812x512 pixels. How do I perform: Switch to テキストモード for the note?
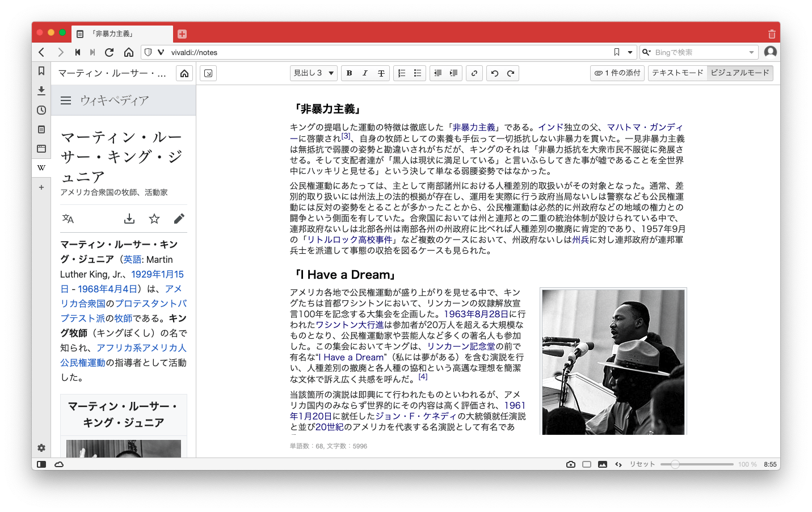pyautogui.click(x=678, y=73)
